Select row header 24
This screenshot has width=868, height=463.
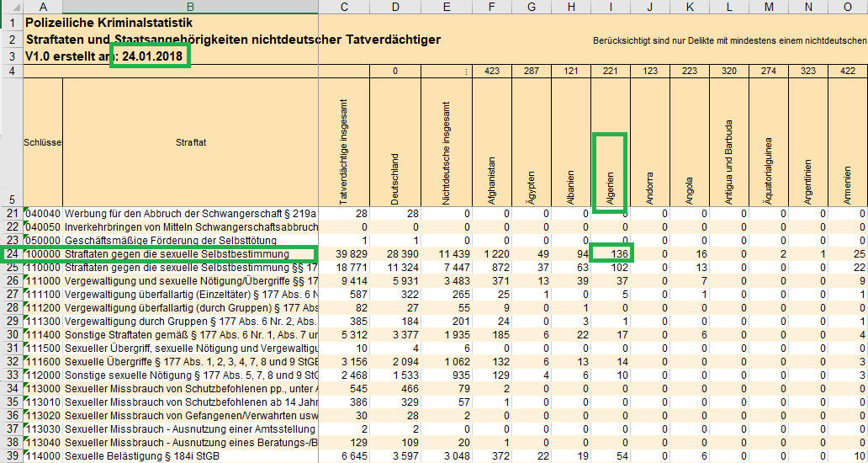coord(11,254)
